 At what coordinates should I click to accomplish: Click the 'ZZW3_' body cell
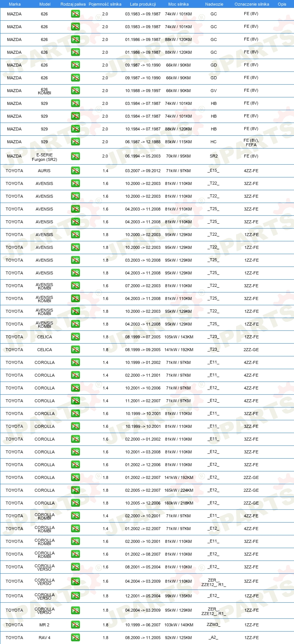(214, 624)
